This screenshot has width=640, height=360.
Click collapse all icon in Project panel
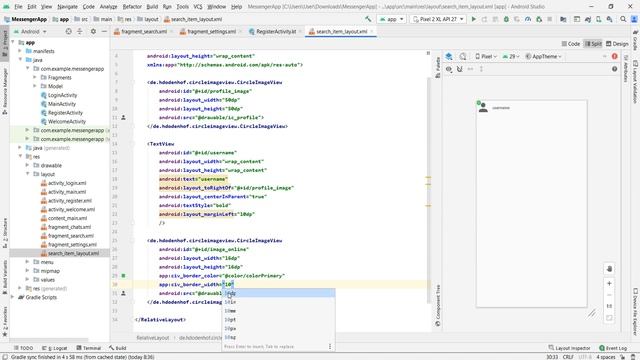pyautogui.click(x=80, y=31)
